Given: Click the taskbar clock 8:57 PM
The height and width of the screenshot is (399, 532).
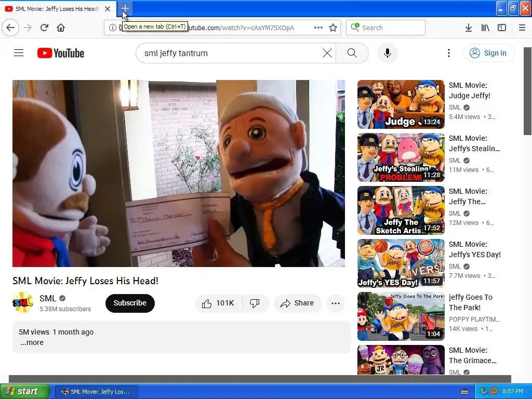Looking at the screenshot, I should coord(512,392).
